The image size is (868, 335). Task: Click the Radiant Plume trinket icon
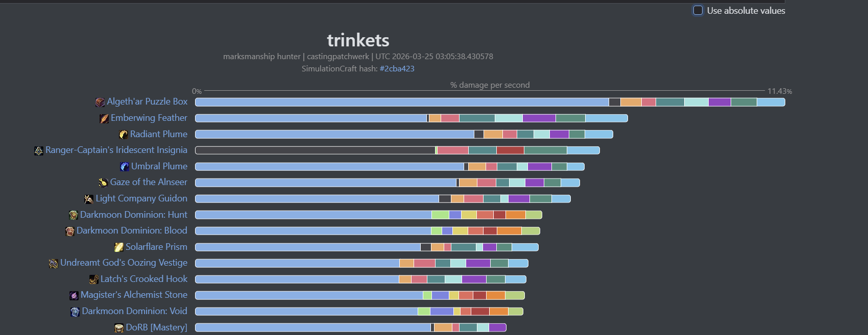point(124,135)
